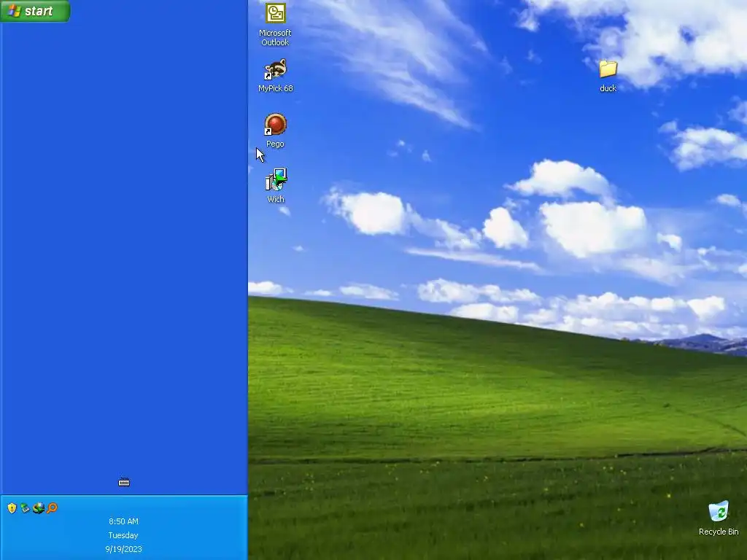Click the "MyPick 68" icon label

click(x=275, y=88)
